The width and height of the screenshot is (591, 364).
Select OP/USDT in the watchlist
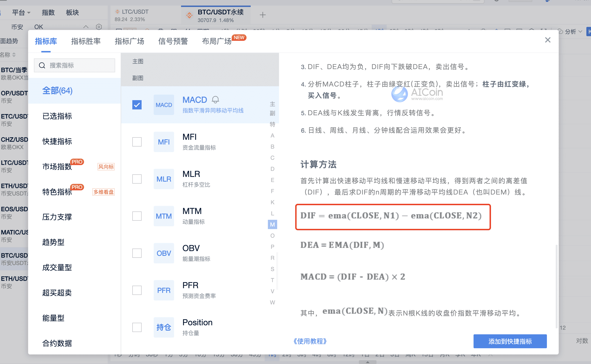pyautogui.click(x=14, y=96)
